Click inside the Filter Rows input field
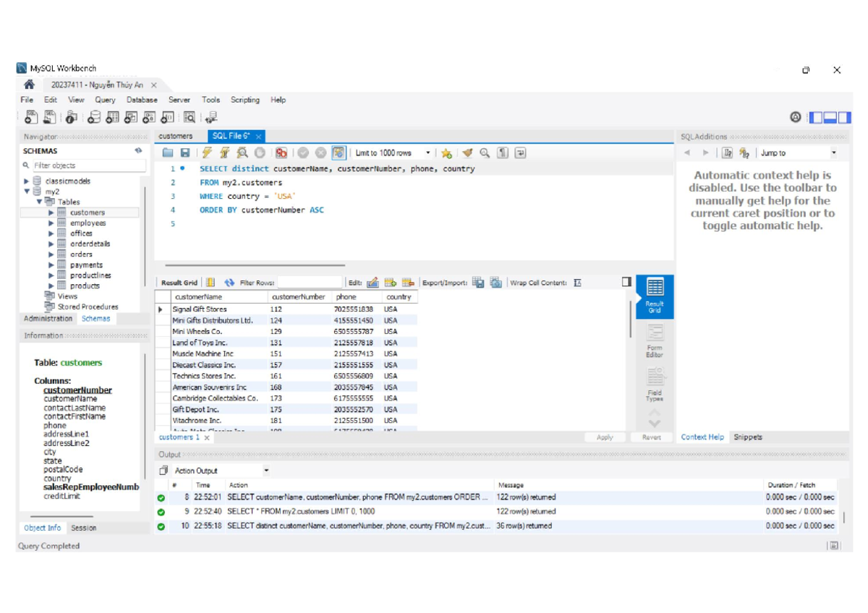The width and height of the screenshot is (868, 613). tap(311, 281)
